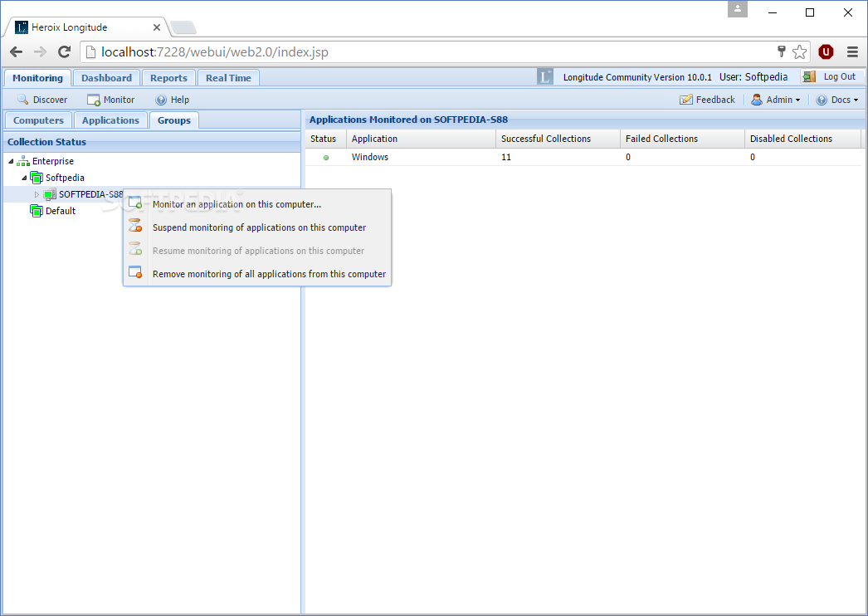Image resolution: width=868 pixels, height=616 pixels.
Task: Click the Feedback button label
Action: (715, 100)
